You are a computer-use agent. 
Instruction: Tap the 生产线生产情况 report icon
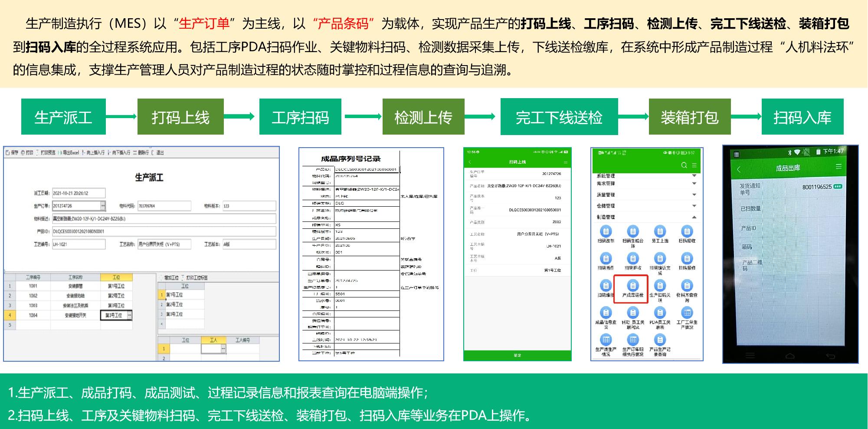pos(606,340)
